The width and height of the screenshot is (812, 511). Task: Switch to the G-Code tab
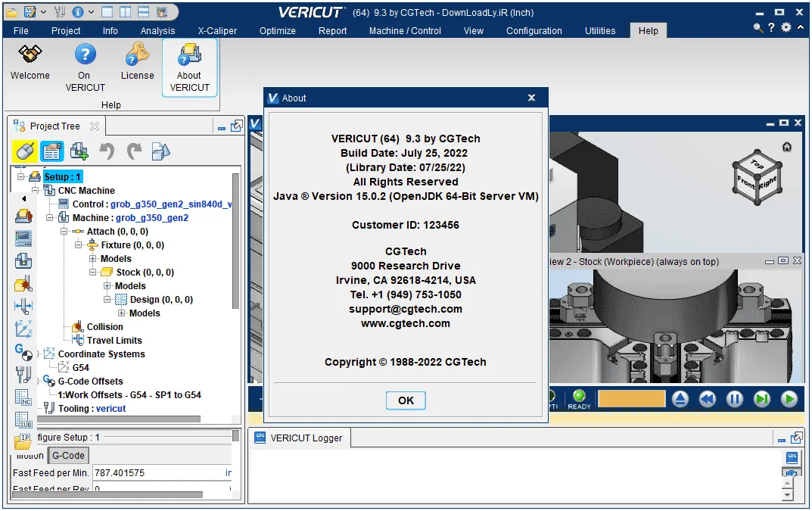coord(68,456)
